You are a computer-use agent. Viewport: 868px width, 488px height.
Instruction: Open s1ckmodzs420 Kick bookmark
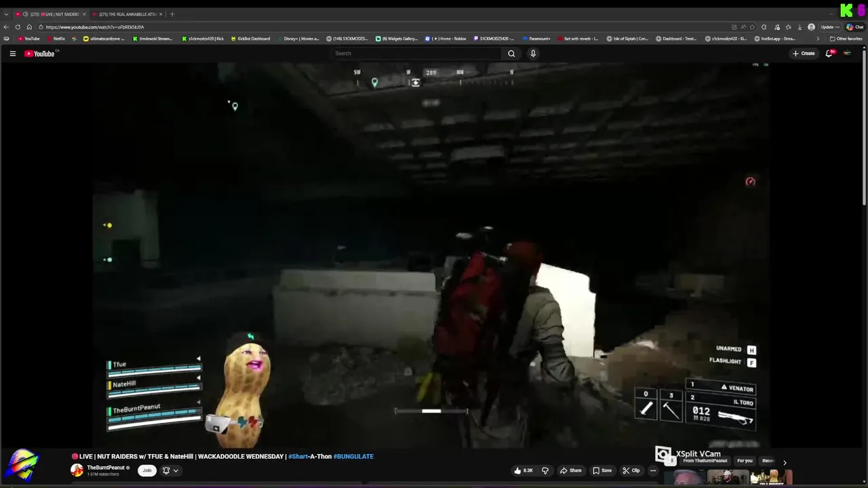click(201, 39)
